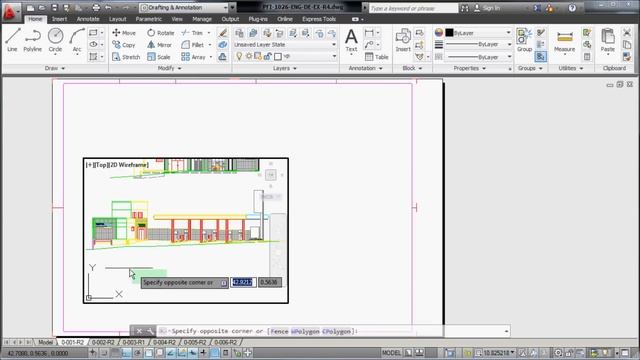Switch to the Insert ribbon tab
Screen dimensions: 640x360
tap(59, 19)
